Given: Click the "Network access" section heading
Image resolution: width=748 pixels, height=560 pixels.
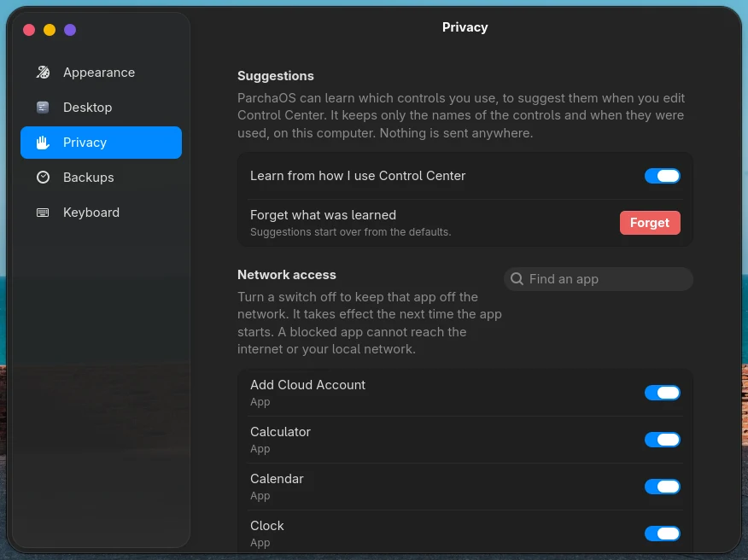Looking at the screenshot, I should (x=287, y=275).
